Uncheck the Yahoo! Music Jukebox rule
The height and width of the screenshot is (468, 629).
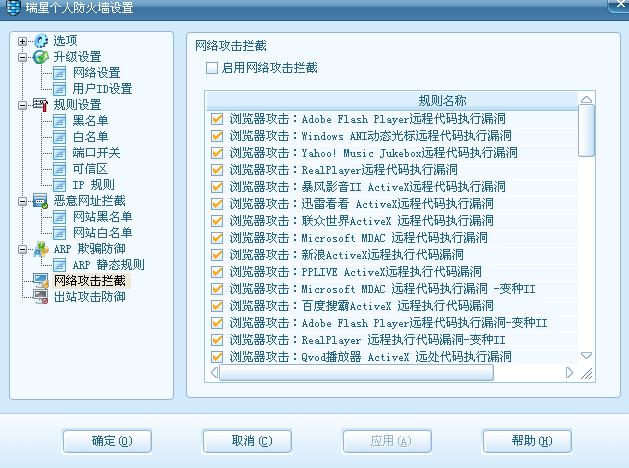tap(217, 153)
